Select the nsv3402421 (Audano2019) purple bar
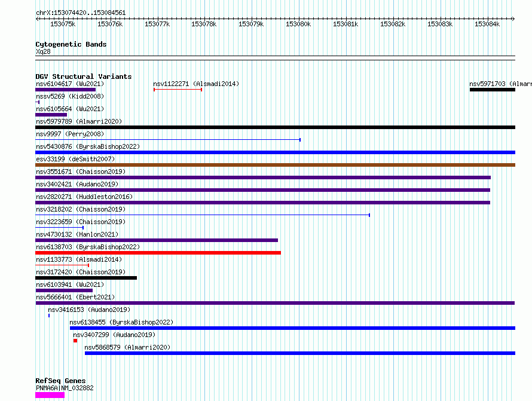This screenshot has width=532, height=401. coord(262,190)
